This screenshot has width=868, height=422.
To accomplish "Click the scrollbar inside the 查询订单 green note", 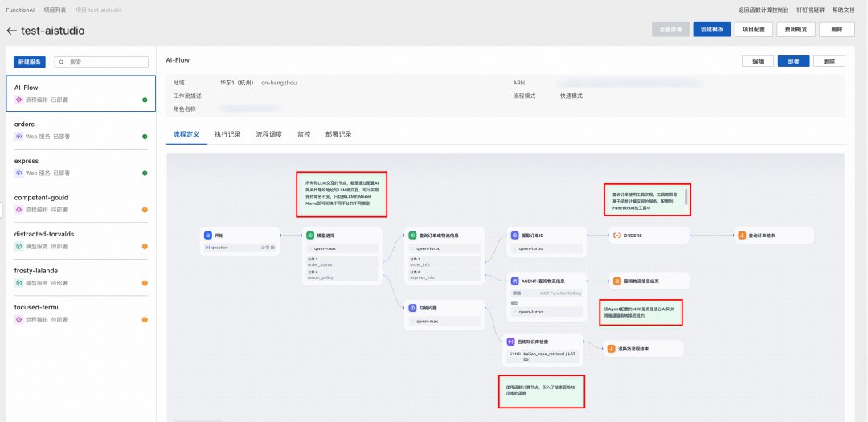I will tap(686, 197).
